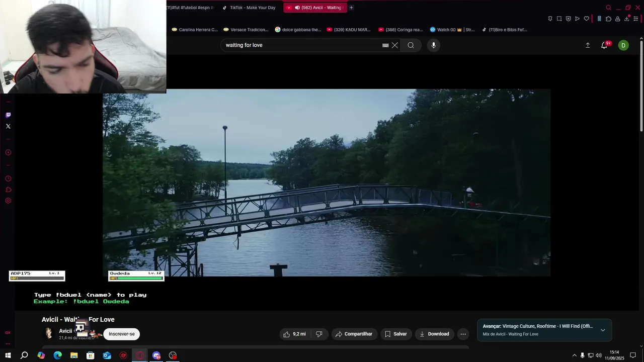644x362 pixels.
Task: Switch to the #fut #futebol #espn tab
Action: [191, 8]
